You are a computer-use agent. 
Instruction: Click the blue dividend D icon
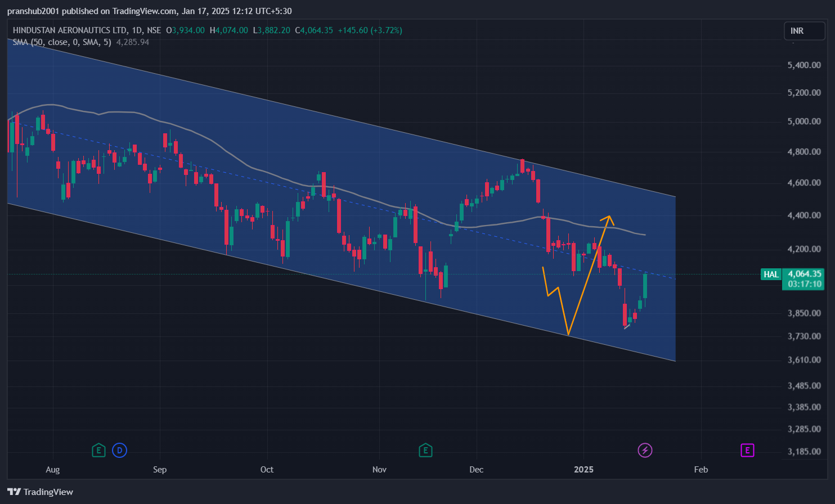pos(119,450)
